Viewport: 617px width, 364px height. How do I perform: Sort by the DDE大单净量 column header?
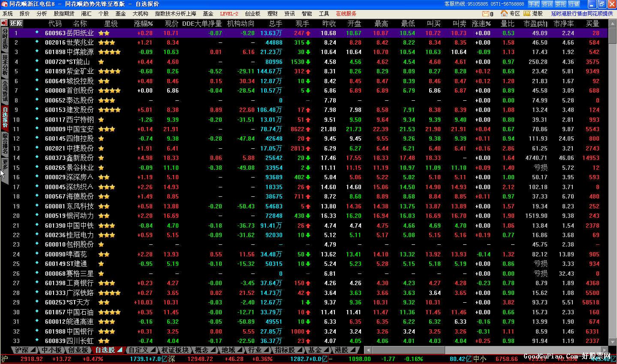pyautogui.click(x=202, y=23)
